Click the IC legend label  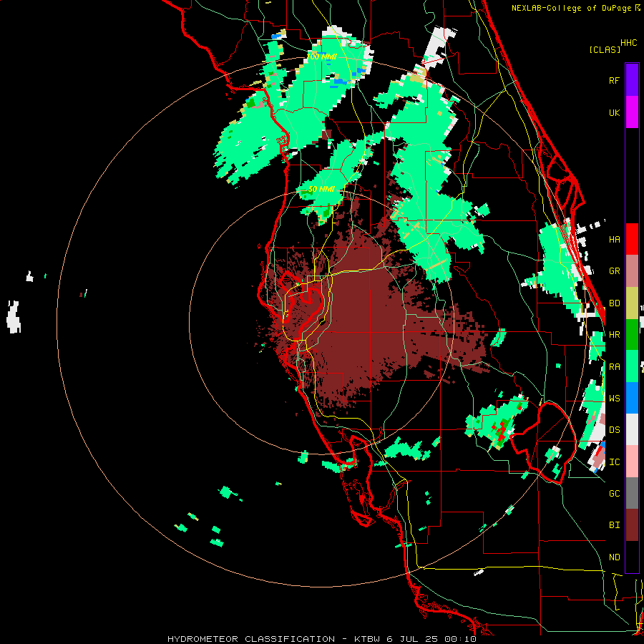(614, 462)
